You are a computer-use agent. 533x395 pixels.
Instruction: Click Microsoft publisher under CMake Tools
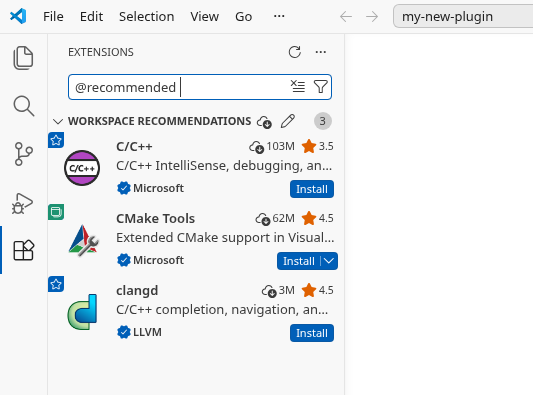(x=158, y=260)
